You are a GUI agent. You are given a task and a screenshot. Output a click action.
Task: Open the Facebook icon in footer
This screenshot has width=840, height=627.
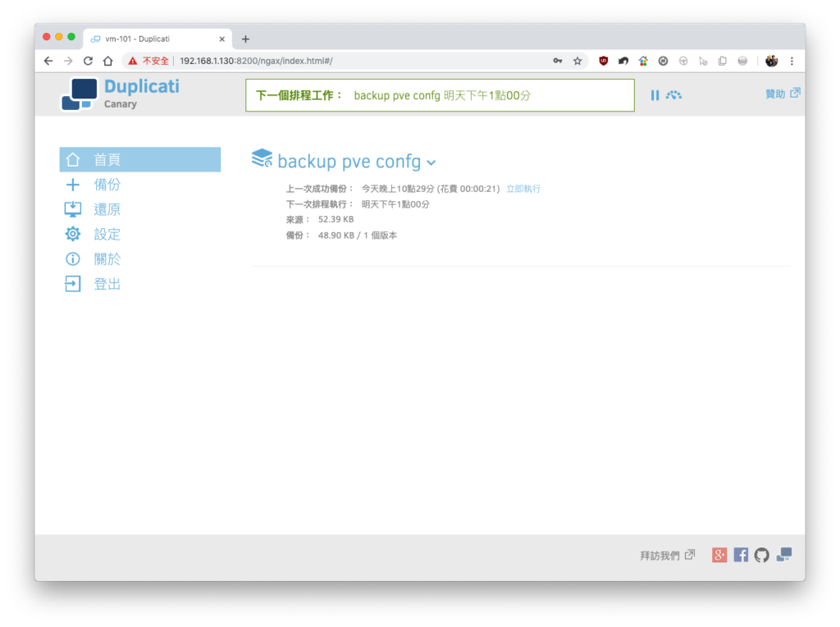tap(741, 555)
